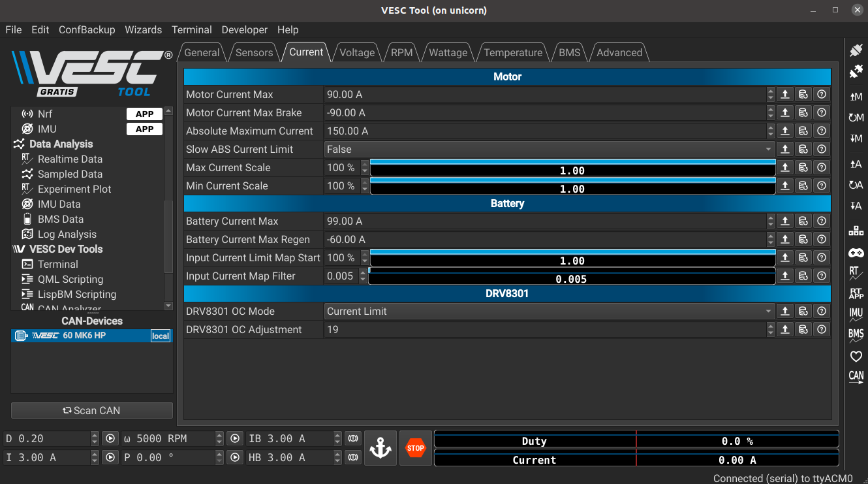
Task: Click the anchor brake icon
Action: 380,448
